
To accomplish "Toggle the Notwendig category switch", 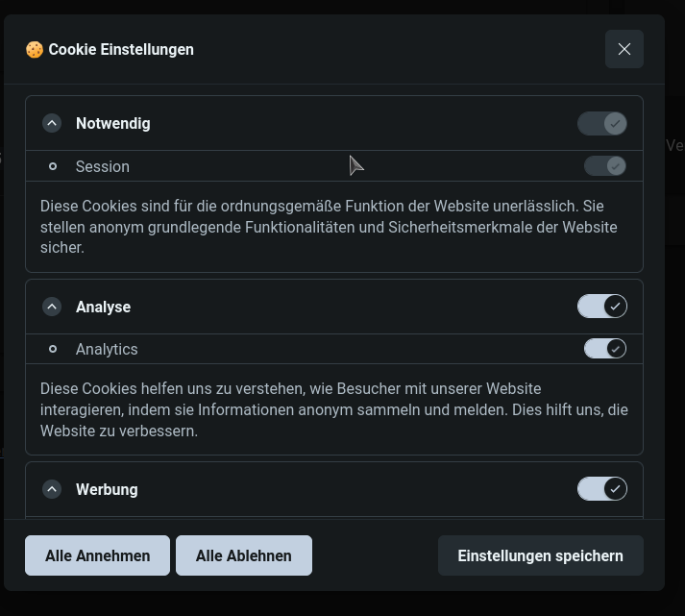I will pyautogui.click(x=601, y=123).
